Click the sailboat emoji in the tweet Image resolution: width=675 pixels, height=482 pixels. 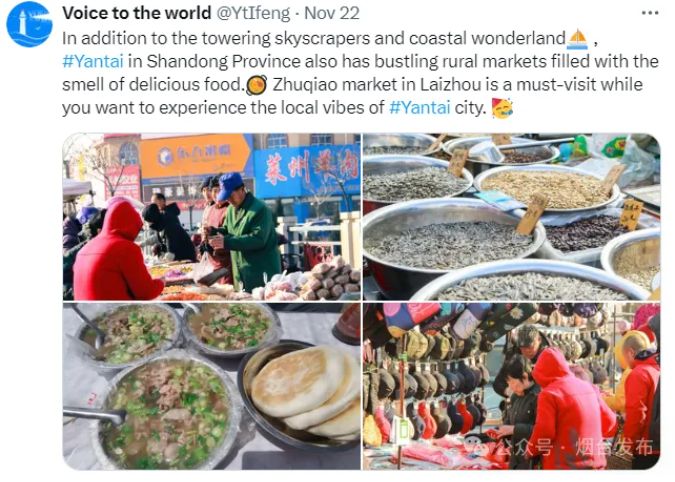pos(578,39)
